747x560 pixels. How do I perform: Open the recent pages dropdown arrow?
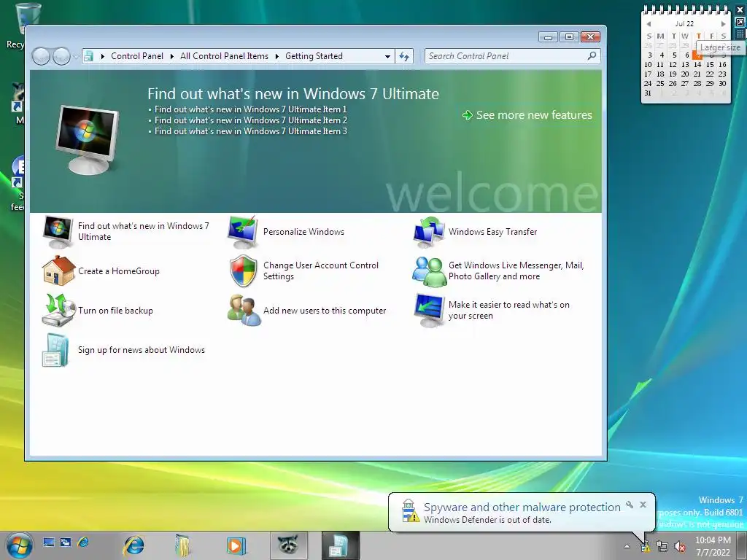[x=76, y=57]
